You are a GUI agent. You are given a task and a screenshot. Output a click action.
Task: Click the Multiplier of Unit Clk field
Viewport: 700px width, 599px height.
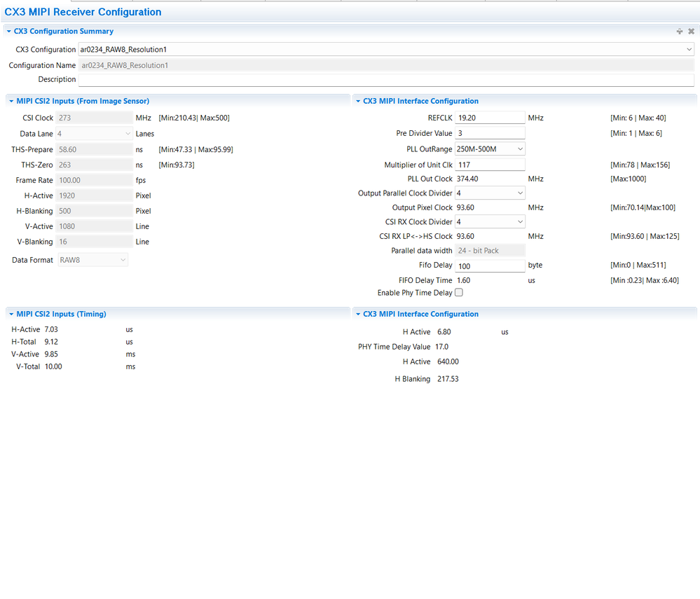pos(490,165)
